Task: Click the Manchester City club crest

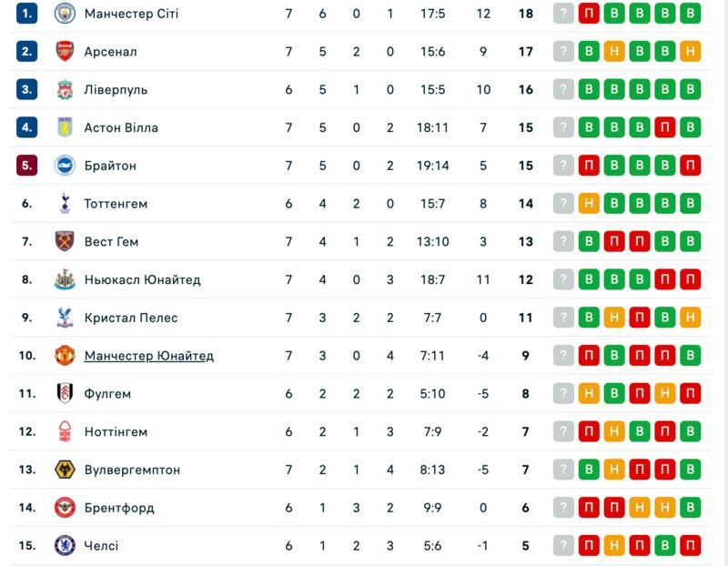Action: click(x=64, y=14)
